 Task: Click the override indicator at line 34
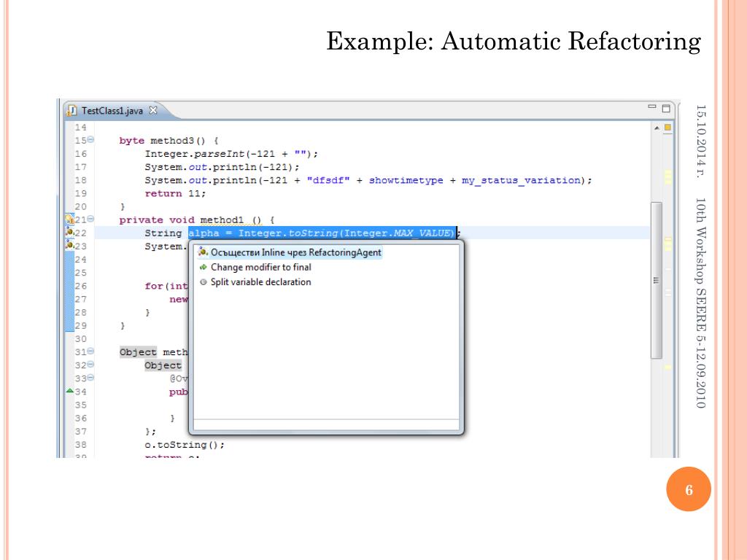coord(69,391)
